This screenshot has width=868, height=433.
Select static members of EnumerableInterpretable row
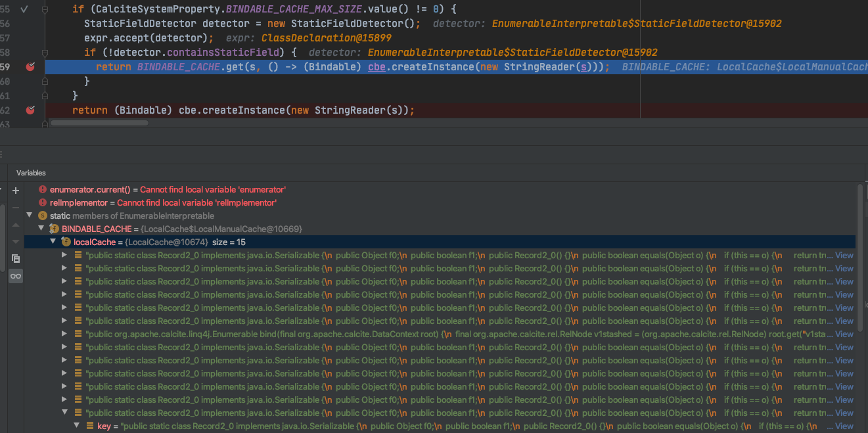click(x=440, y=216)
